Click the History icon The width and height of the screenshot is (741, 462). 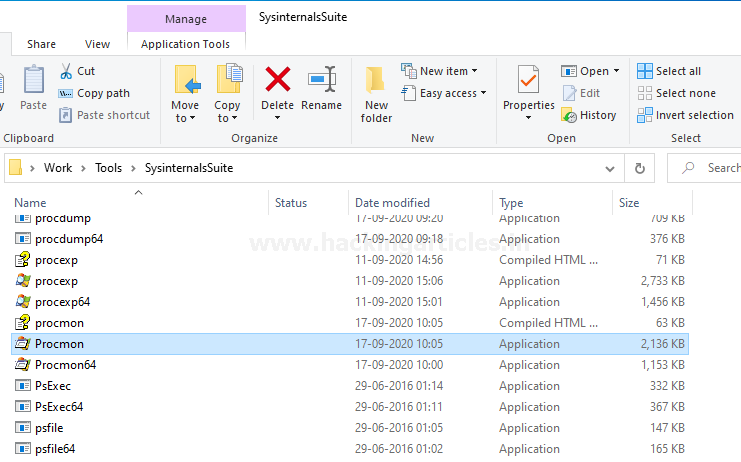pyautogui.click(x=569, y=115)
